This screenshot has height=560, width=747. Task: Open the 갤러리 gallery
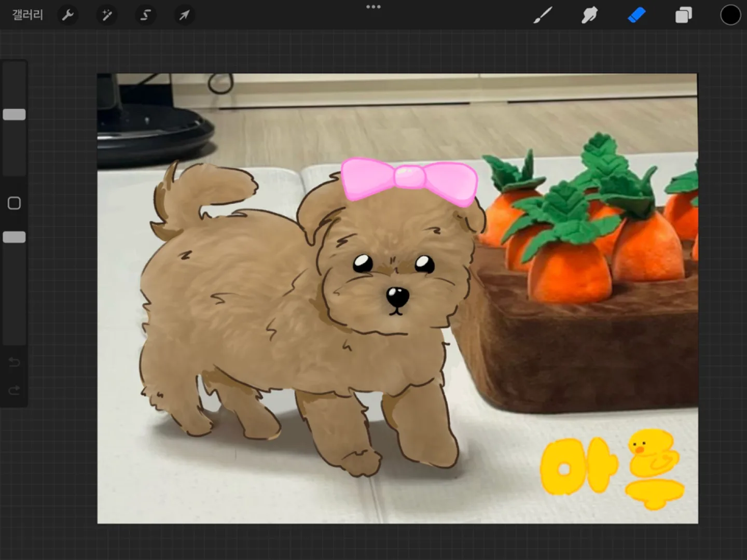coord(27,15)
